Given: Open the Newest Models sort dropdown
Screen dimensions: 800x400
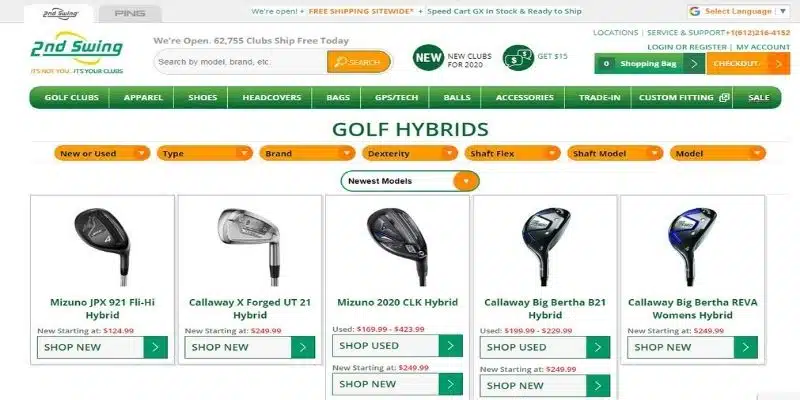Looking at the screenshot, I should pyautogui.click(x=410, y=181).
